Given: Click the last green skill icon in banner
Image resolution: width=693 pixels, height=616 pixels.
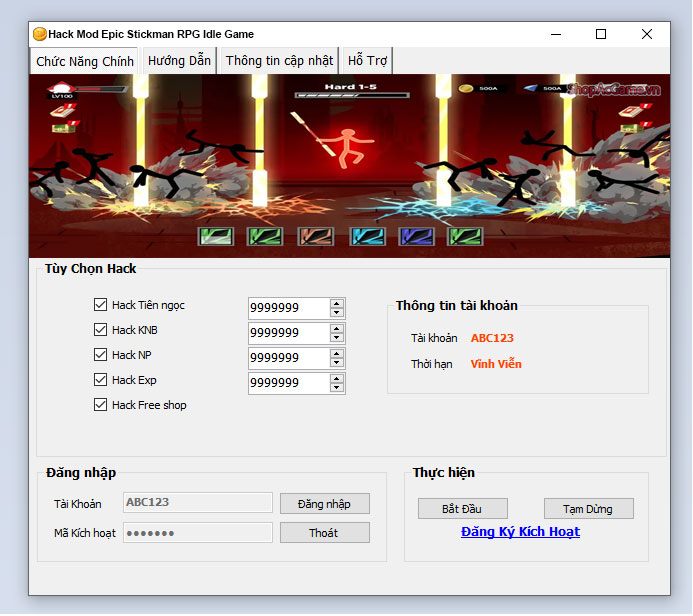Looking at the screenshot, I should click(x=465, y=236).
